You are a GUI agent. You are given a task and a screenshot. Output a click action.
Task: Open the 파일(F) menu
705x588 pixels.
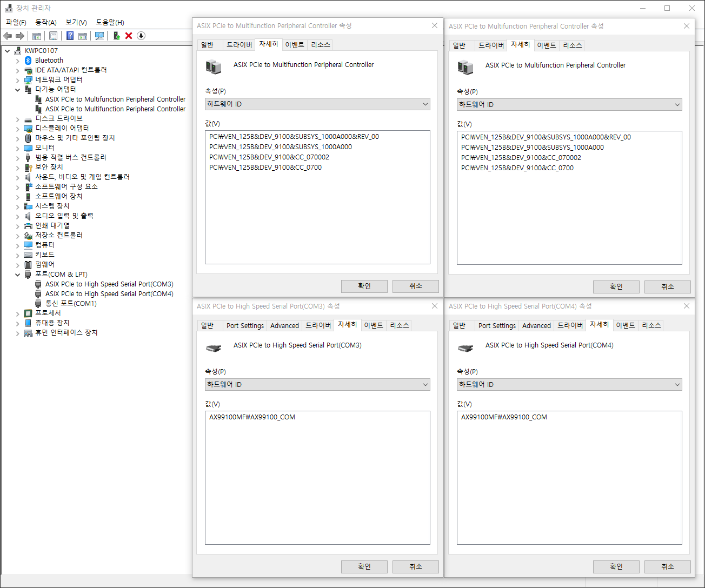16,22
